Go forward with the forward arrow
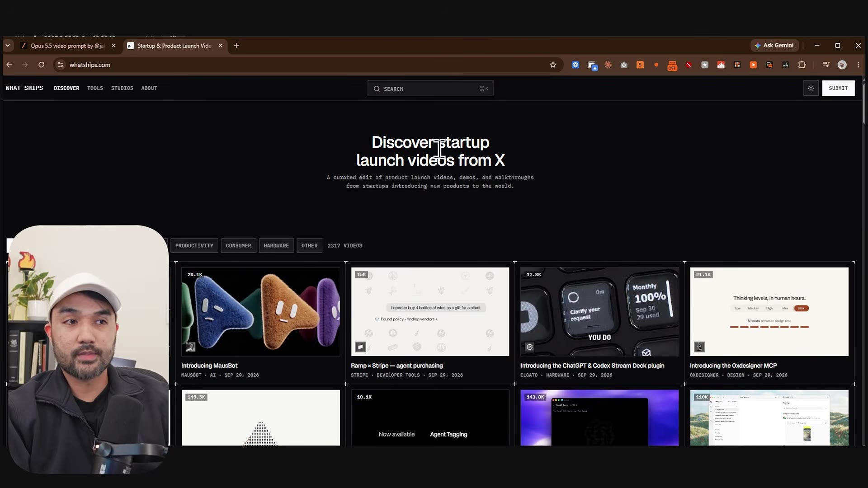 click(25, 65)
